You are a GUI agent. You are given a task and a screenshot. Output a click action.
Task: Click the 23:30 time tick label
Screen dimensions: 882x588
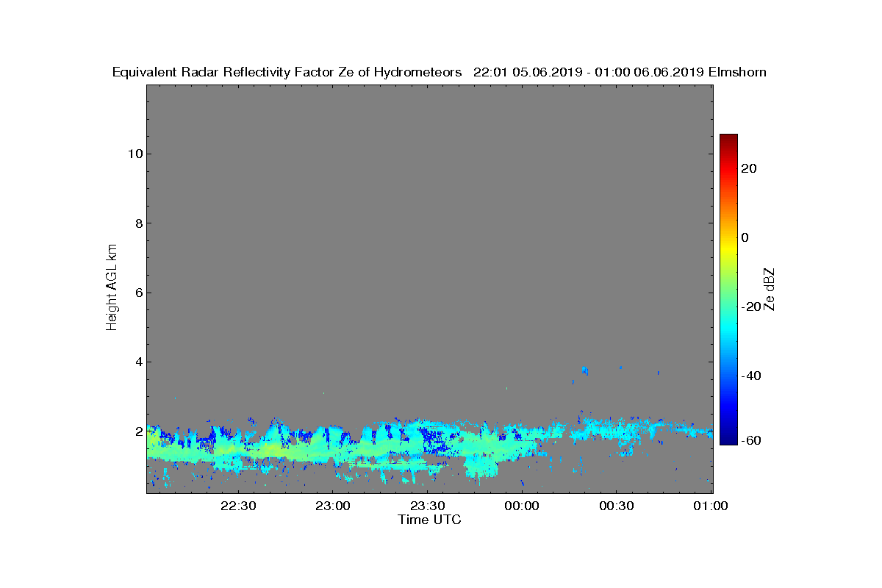coord(428,506)
